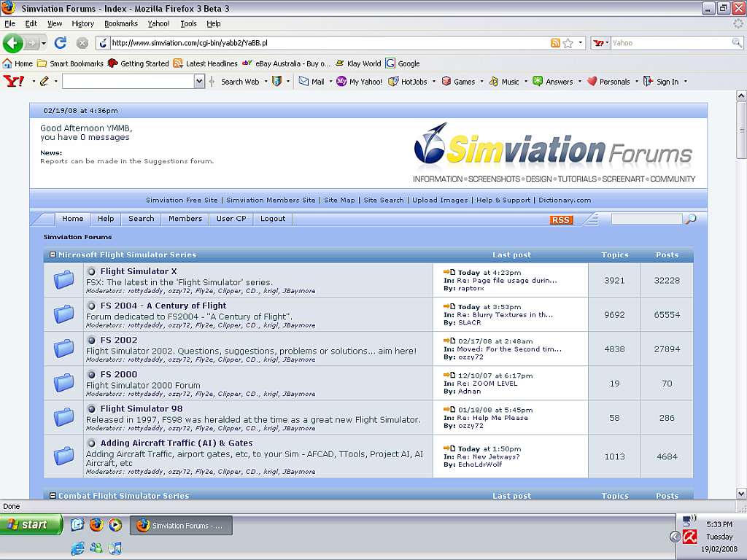Collapse the Combat Flight Simulator Series category
The width and height of the screenshot is (747, 560).
pyautogui.click(x=53, y=496)
